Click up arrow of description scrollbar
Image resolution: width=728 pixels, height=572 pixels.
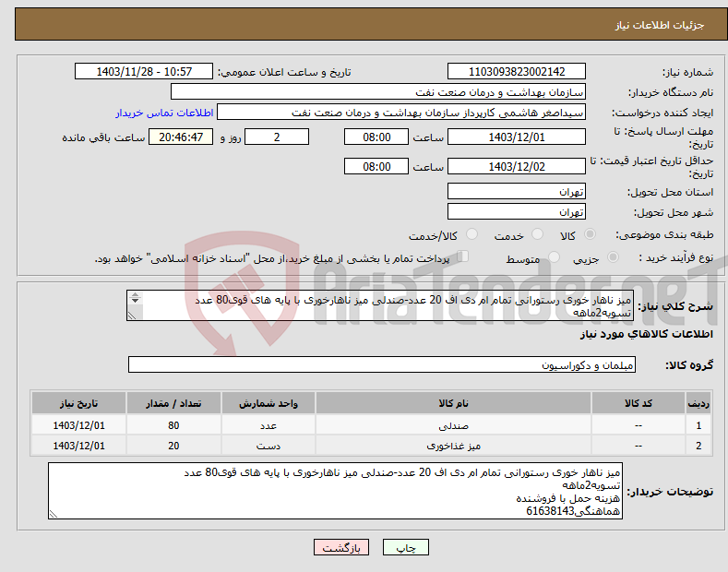[x=135, y=294]
